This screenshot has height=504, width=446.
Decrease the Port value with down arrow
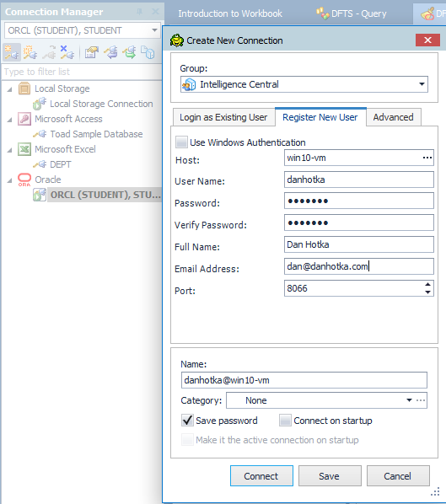(427, 292)
